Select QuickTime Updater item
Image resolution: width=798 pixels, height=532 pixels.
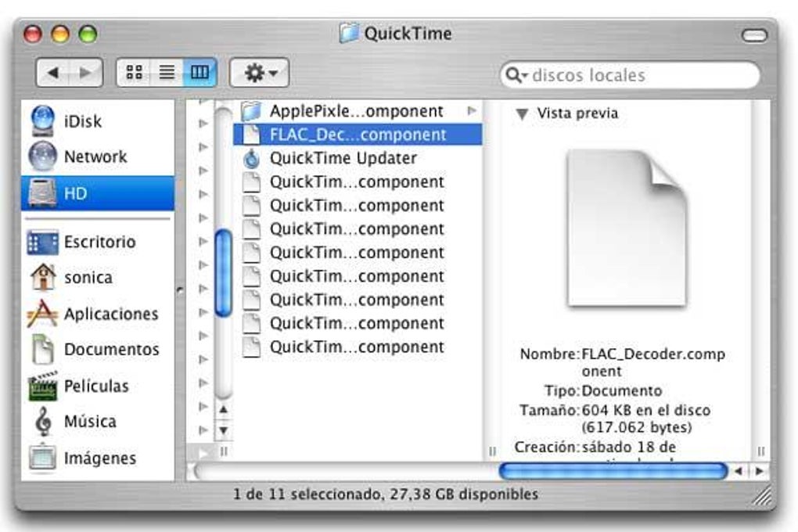click(x=358, y=158)
